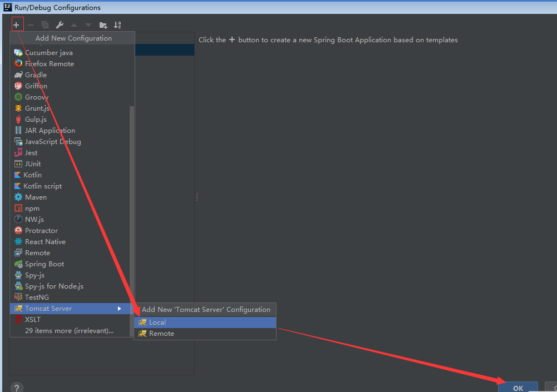Choose JAR Application entry
Viewport: 557px width, 392px height.
70,130
